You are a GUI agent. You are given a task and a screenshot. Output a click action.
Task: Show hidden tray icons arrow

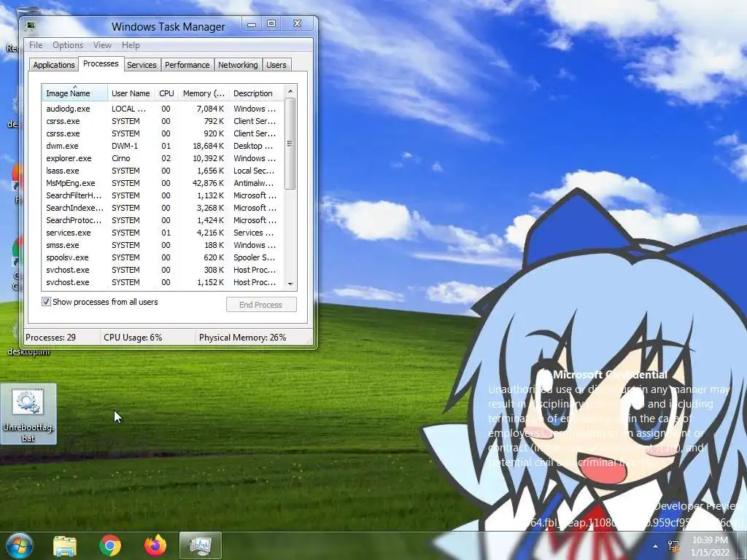(x=656, y=546)
